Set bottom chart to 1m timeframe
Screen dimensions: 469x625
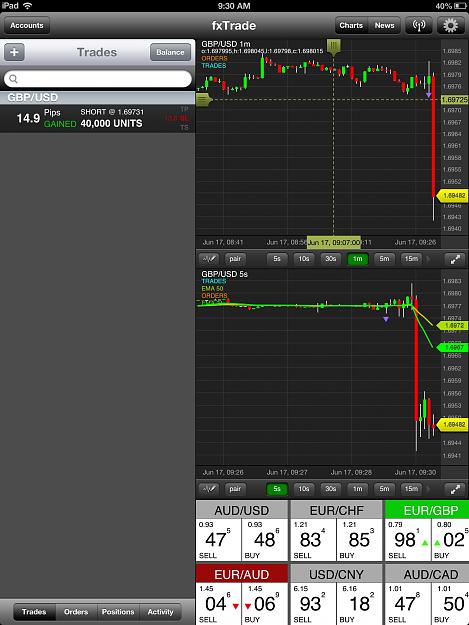(357, 489)
